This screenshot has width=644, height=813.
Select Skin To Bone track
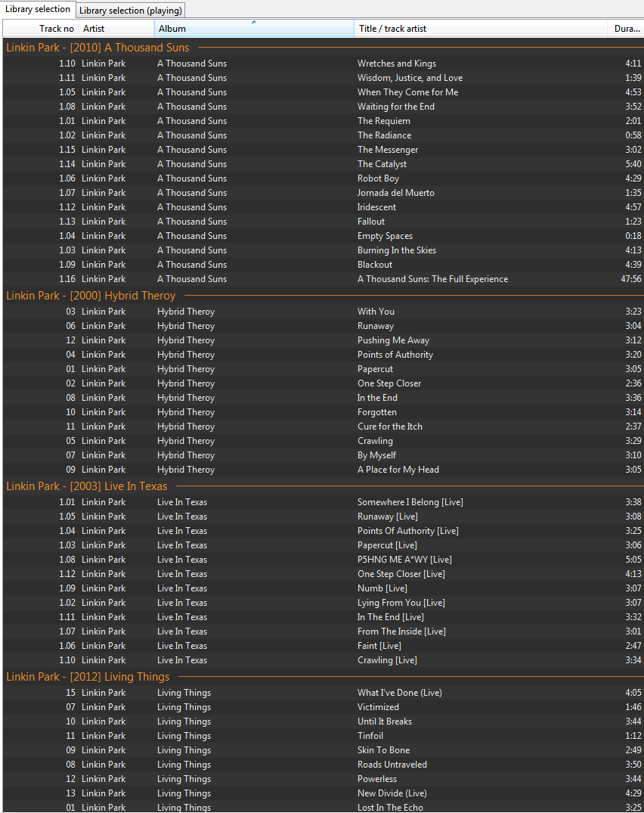coord(324,750)
